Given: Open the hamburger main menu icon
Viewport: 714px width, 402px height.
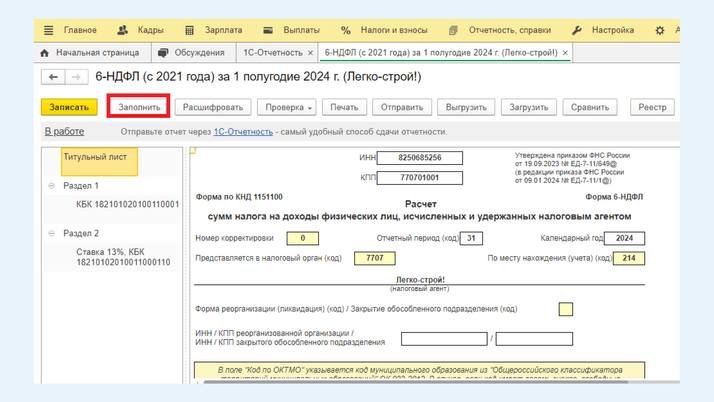Looking at the screenshot, I should click(48, 31).
